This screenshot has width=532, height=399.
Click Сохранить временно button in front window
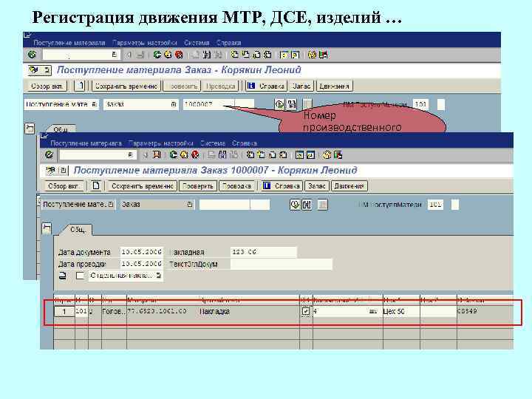tap(142, 186)
